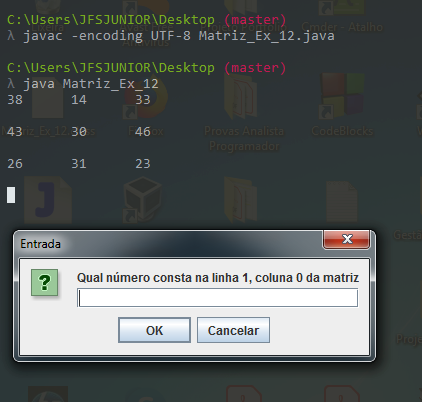The height and width of the screenshot is (402, 422).
Task: Click the faint blue J file desktop icon
Action: click(x=48, y=200)
